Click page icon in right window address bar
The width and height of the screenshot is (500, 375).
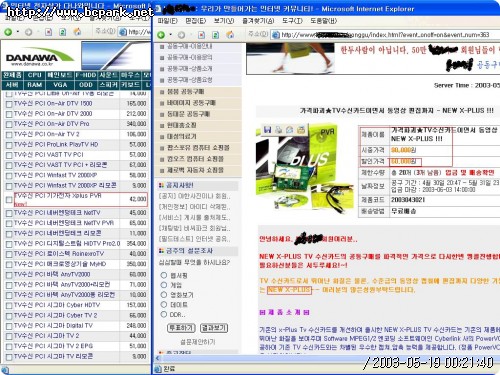coord(275,35)
